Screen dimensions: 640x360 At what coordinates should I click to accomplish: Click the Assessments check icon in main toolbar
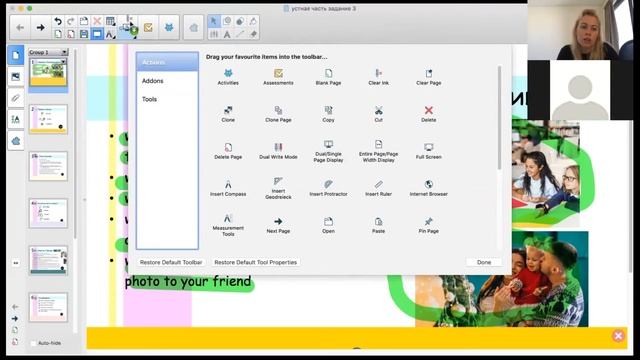click(148, 28)
